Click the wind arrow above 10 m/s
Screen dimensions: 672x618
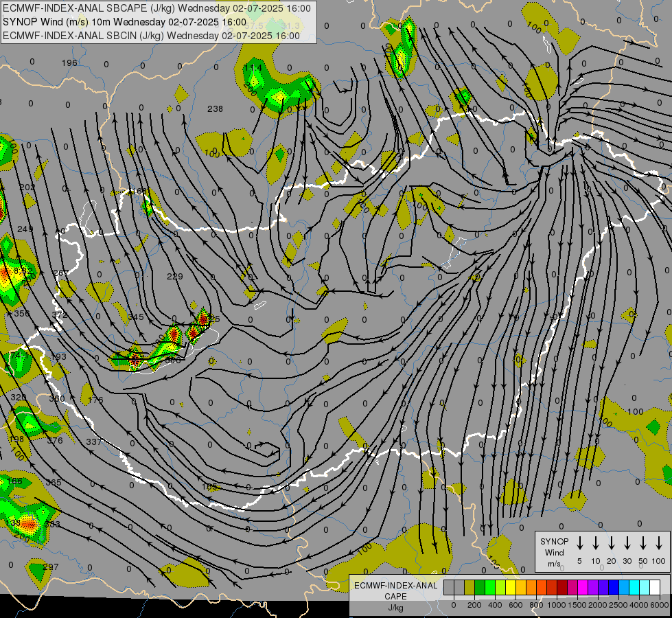click(x=595, y=542)
